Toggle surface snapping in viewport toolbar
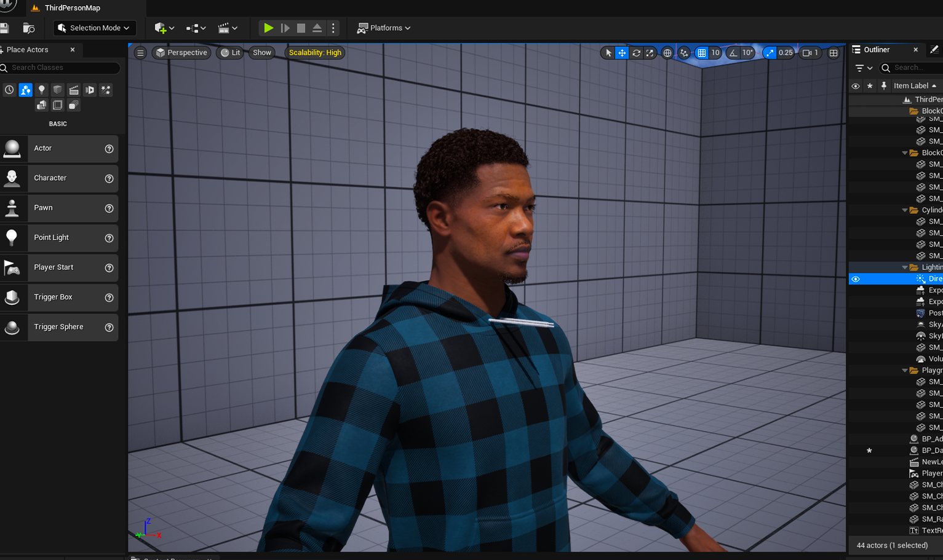 tap(684, 53)
